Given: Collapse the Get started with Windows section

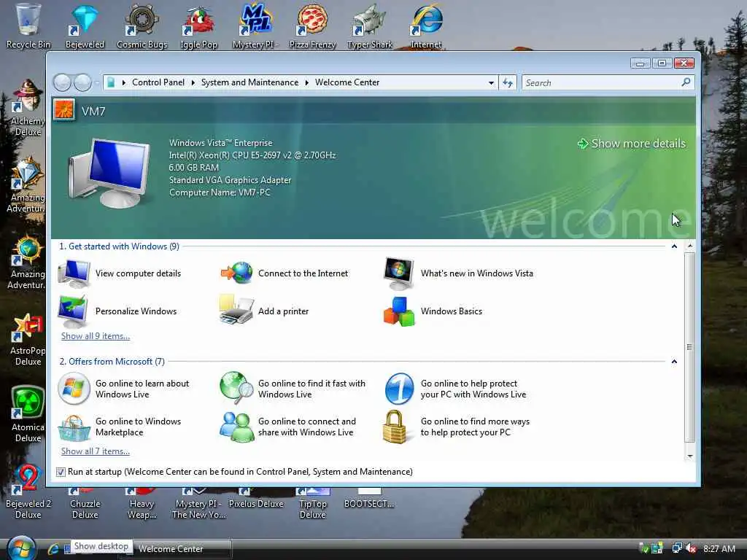Looking at the screenshot, I should [674, 246].
